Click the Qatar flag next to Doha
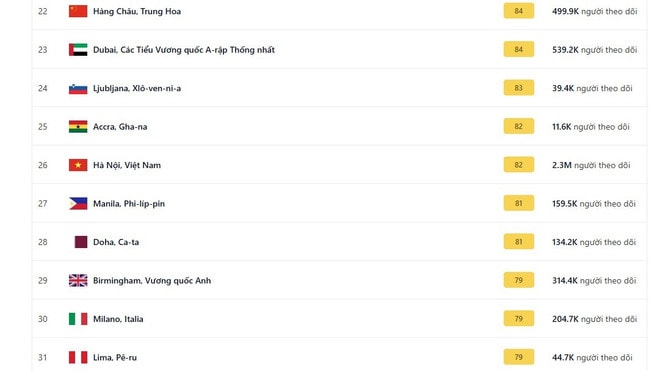The height and width of the screenshot is (371, 660). [81, 242]
